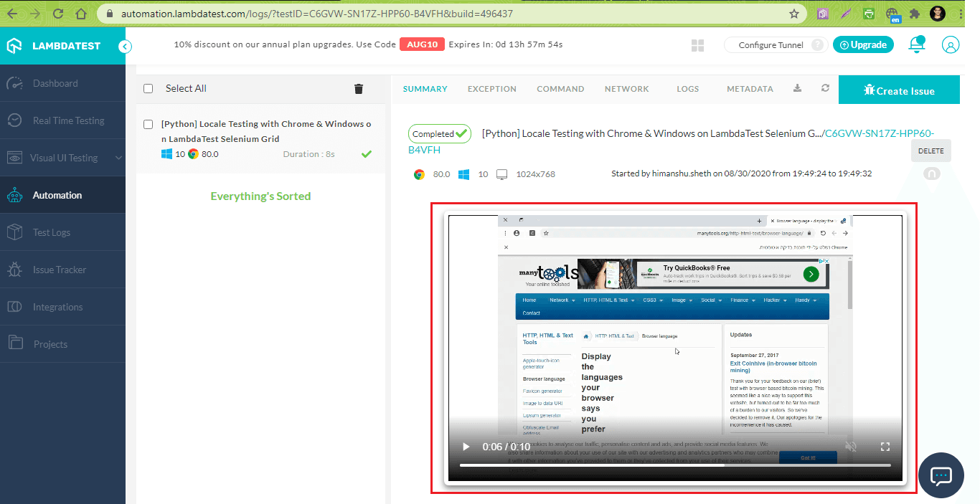
Task: Click the Create Issue button
Action: (899, 89)
